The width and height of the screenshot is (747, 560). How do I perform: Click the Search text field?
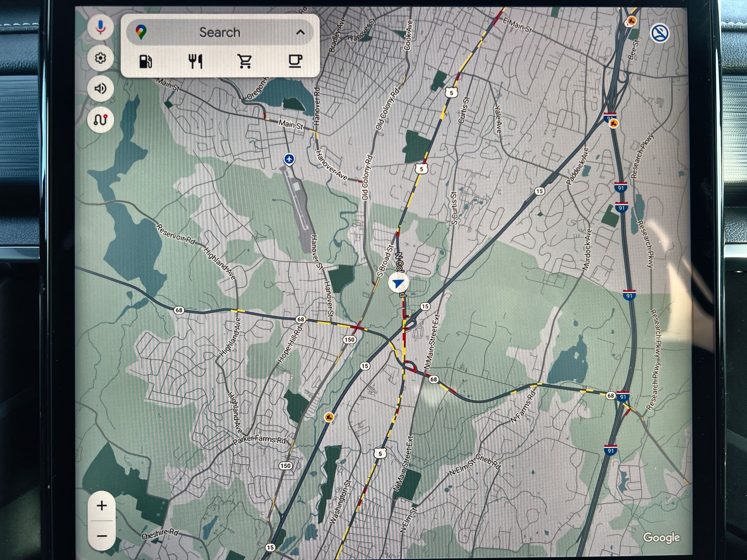click(220, 32)
